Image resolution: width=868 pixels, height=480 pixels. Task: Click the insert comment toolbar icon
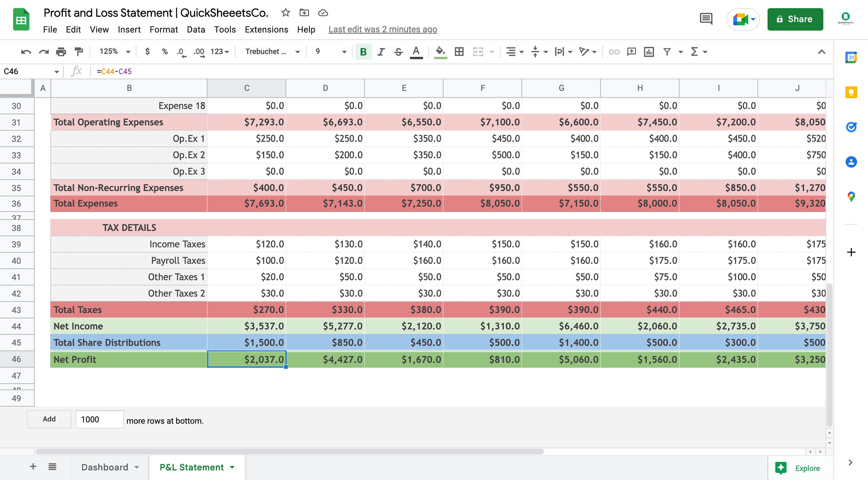[631, 52]
